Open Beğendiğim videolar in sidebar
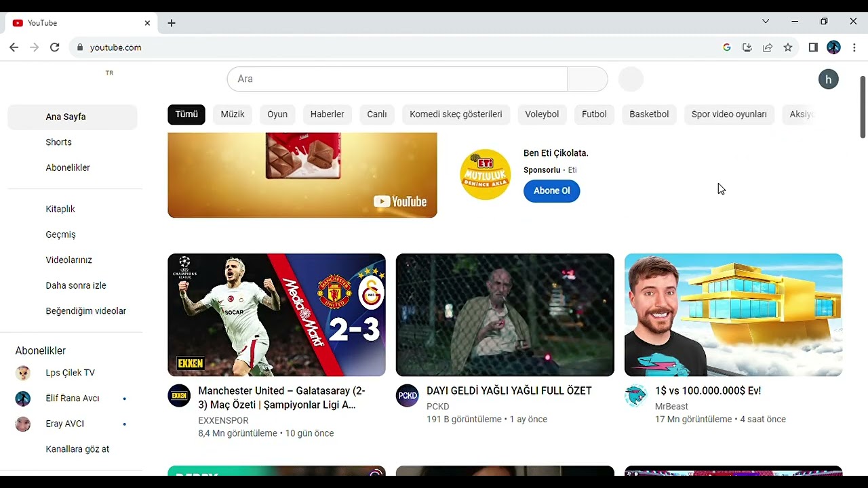This screenshot has height=488, width=868. point(73,311)
